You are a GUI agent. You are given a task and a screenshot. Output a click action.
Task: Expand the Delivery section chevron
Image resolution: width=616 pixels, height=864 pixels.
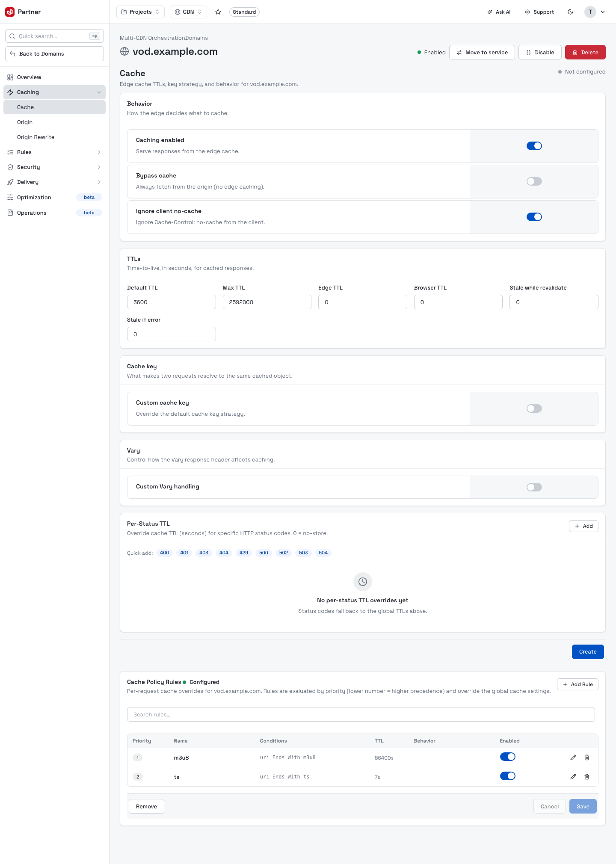coord(99,182)
